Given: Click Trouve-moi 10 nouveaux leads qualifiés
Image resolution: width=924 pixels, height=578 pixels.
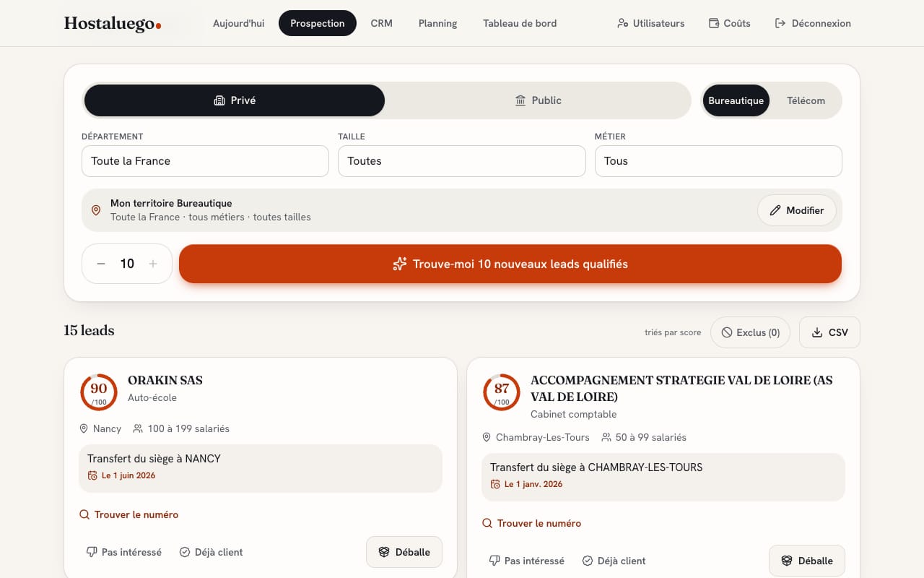Looking at the screenshot, I should pyautogui.click(x=510, y=264).
